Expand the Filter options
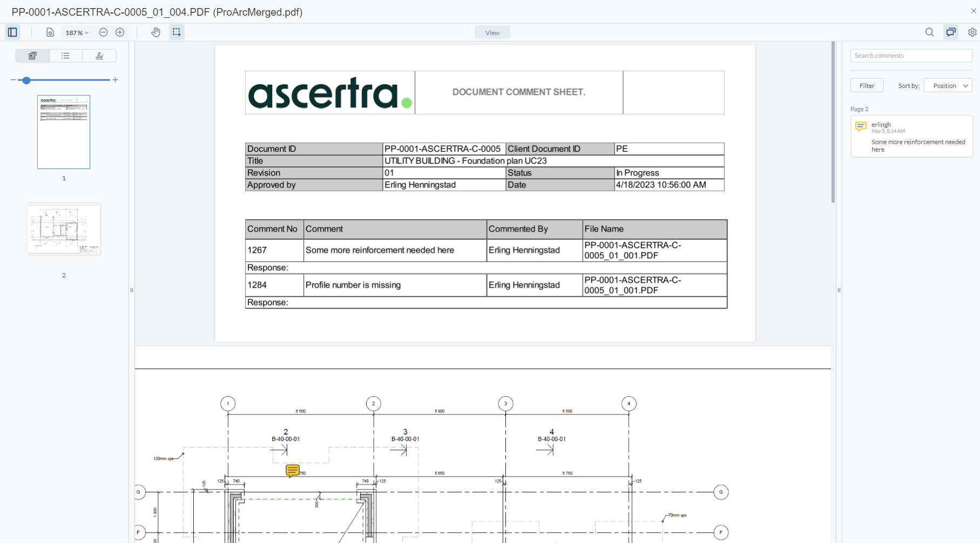The image size is (980, 543). tap(866, 85)
